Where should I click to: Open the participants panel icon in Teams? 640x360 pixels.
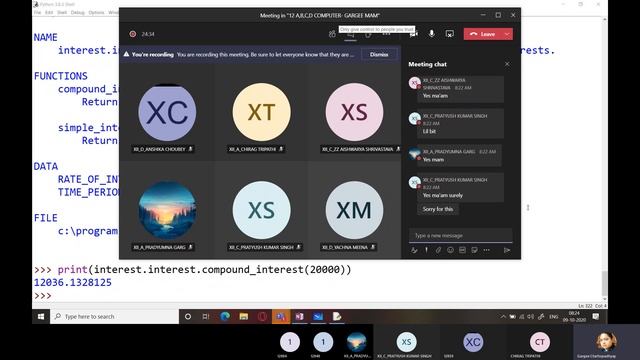pos(332,34)
